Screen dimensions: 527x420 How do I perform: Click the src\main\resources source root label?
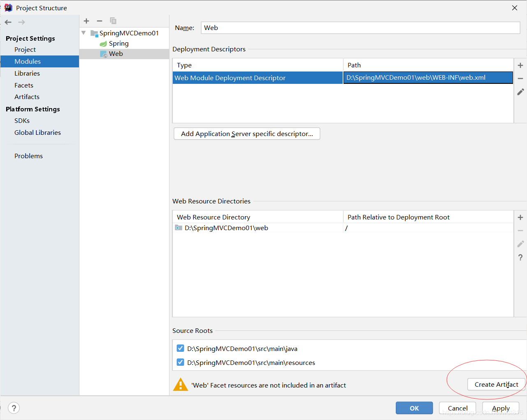point(251,362)
